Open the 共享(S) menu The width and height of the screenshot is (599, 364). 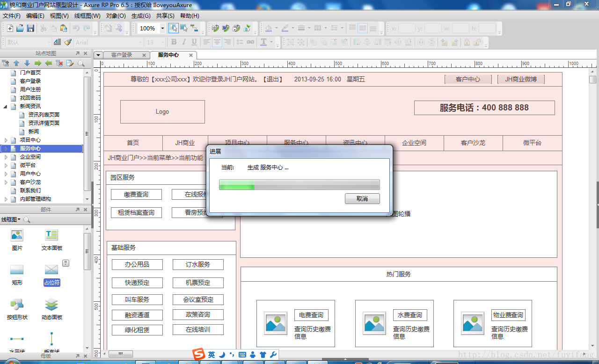coord(165,15)
